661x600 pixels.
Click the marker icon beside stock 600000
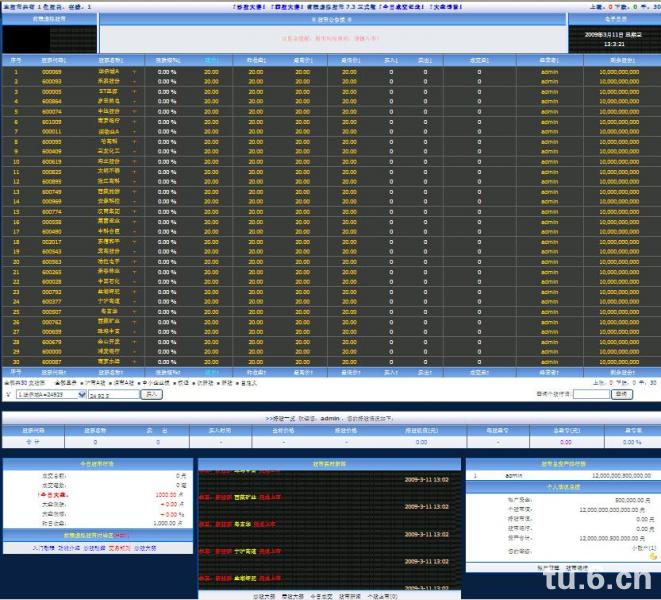coord(134,352)
